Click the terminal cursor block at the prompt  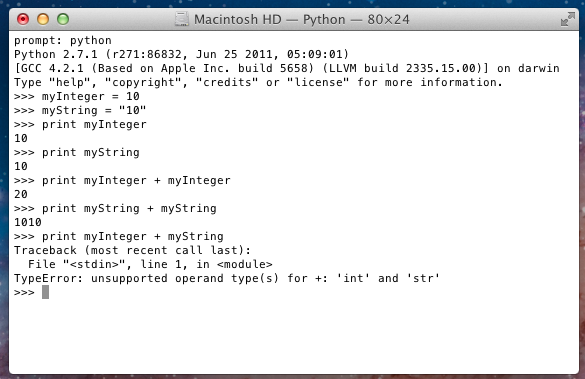pyautogui.click(x=45, y=292)
